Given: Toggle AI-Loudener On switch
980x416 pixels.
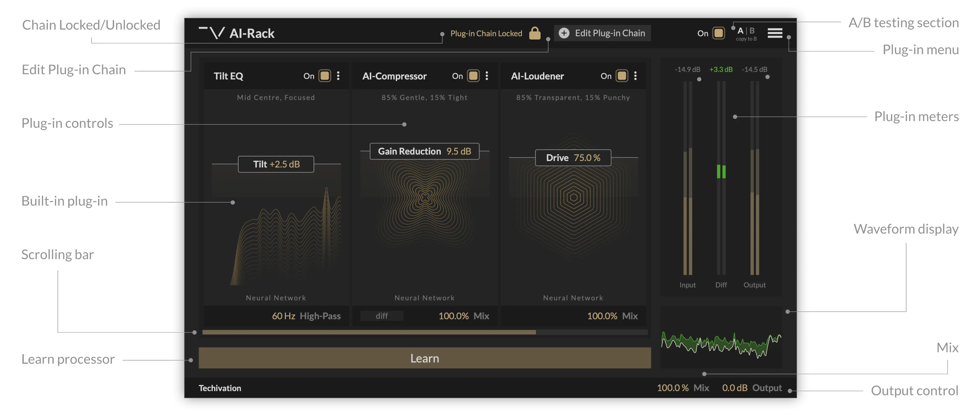Looking at the screenshot, I should point(622,76).
